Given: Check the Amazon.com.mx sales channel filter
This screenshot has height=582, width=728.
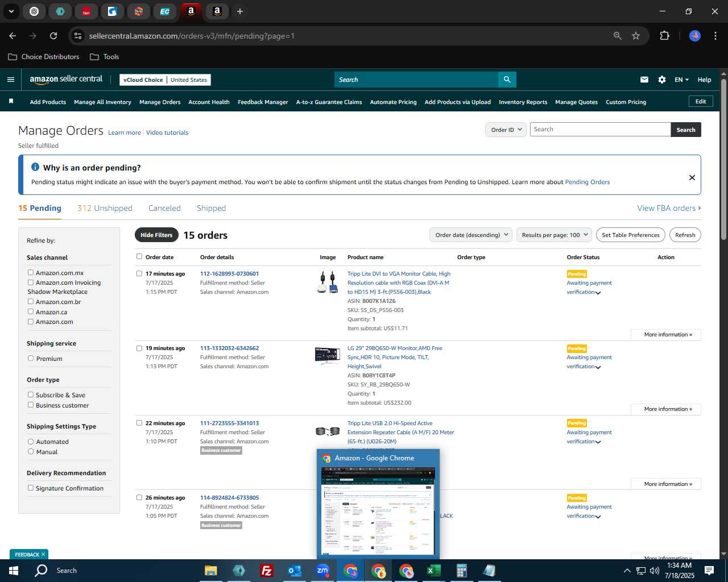Looking at the screenshot, I should [x=31, y=272].
